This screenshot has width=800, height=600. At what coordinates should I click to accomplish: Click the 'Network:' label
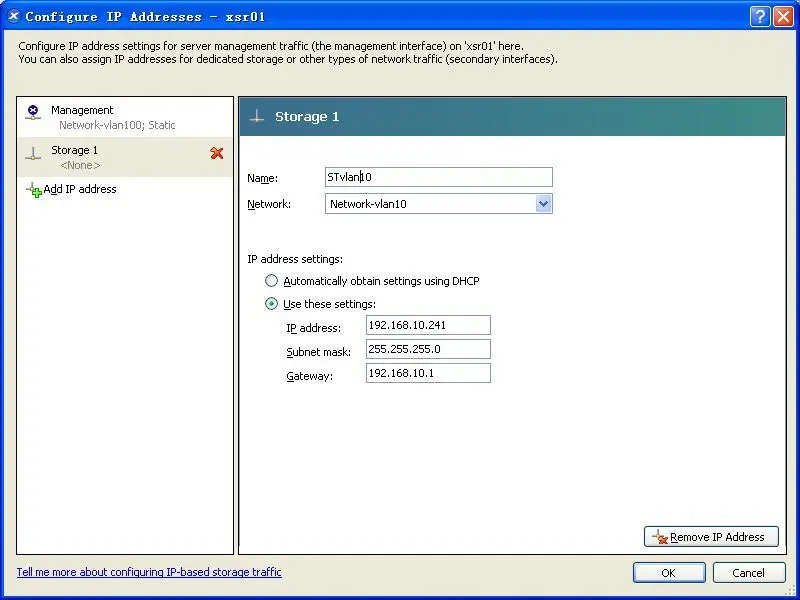pos(269,205)
